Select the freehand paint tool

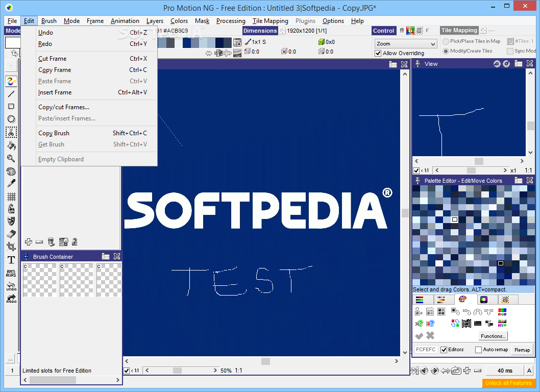coord(11,81)
